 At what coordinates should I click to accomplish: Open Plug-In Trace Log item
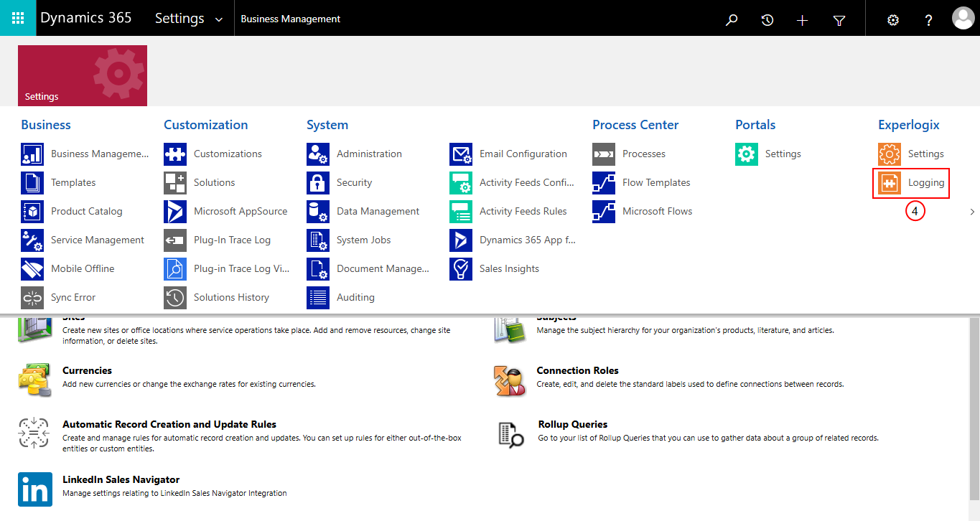point(232,240)
